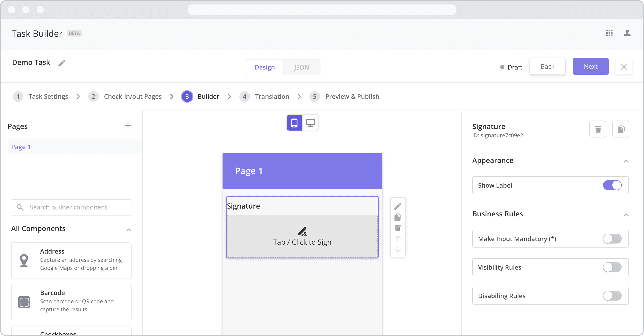Screen dimensions: 644x336
Task: Focus the Search builder component field
Action: pyautogui.click(x=71, y=207)
